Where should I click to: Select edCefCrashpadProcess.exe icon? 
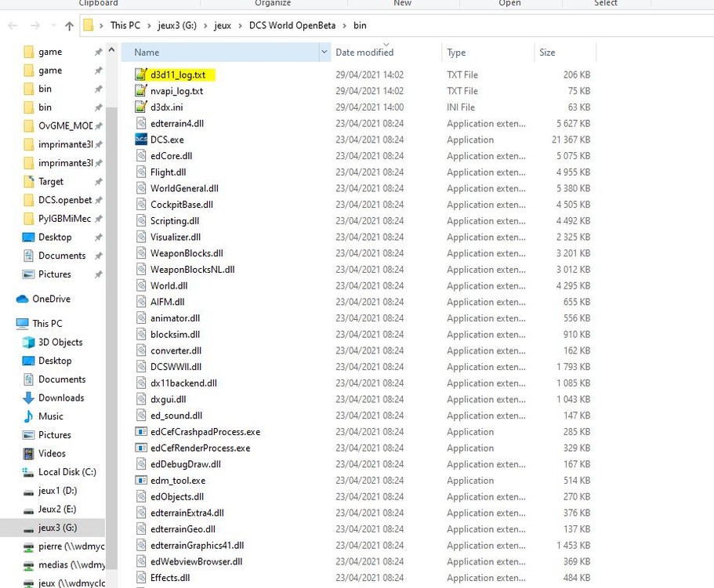click(141, 431)
